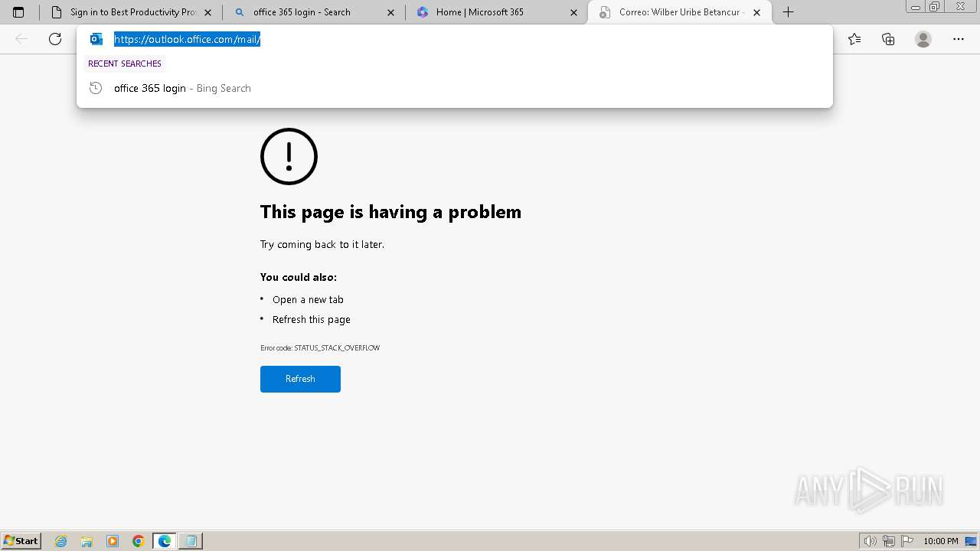980x551 pixels.
Task: Select 'office 365 login' recent search suggestion
Action: (x=455, y=88)
